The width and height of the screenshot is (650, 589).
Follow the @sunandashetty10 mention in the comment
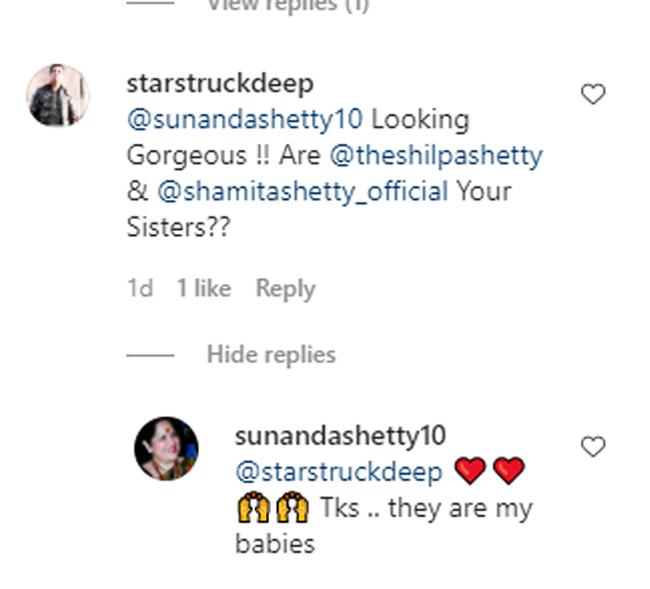pos(245,120)
